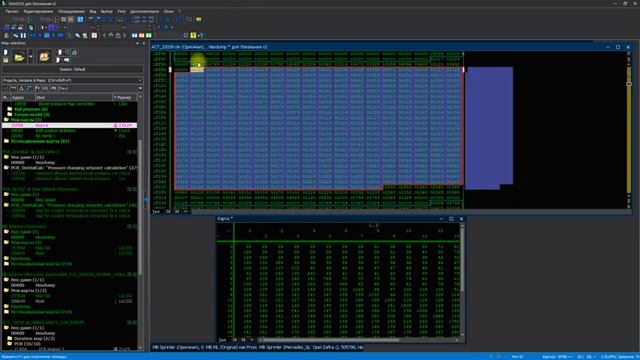
Task: Toggle the triangle filter button in the filter row
Action: (x=21, y=88)
